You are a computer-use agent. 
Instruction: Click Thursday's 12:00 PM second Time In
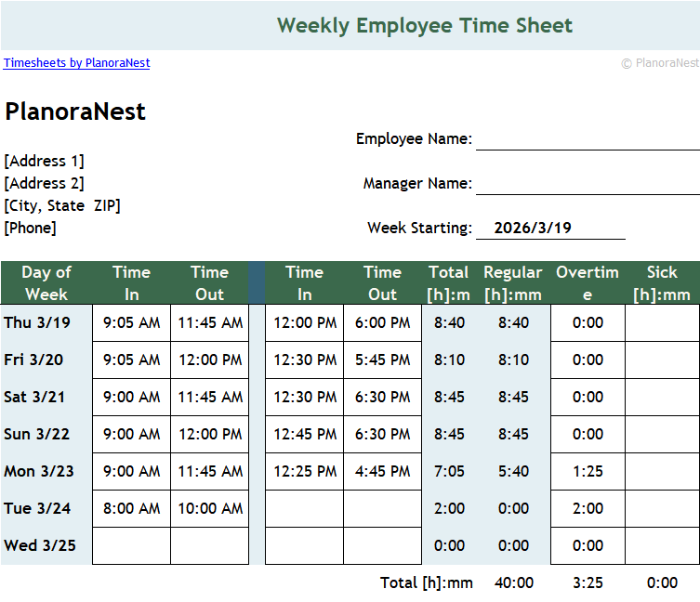(x=305, y=322)
